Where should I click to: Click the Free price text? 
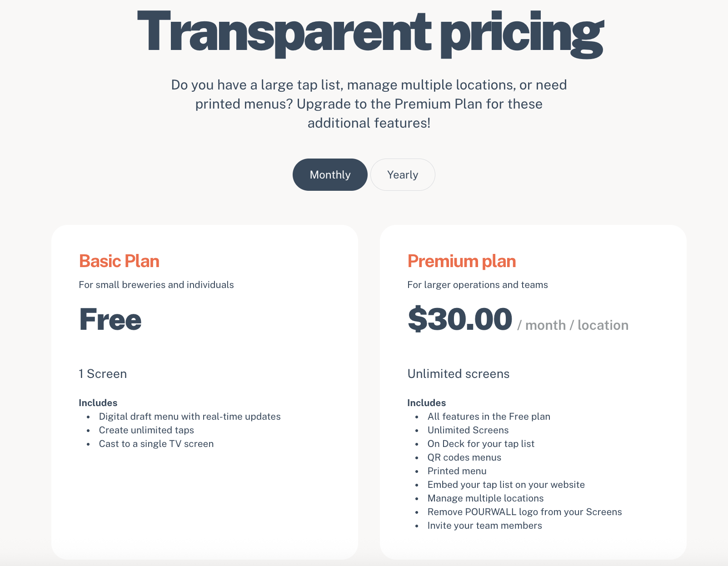pyautogui.click(x=110, y=319)
